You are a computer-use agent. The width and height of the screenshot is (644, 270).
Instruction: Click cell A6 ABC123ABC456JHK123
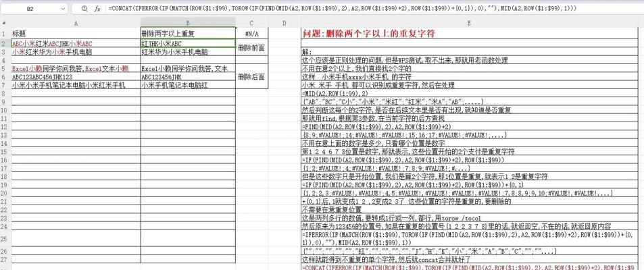[76, 77]
